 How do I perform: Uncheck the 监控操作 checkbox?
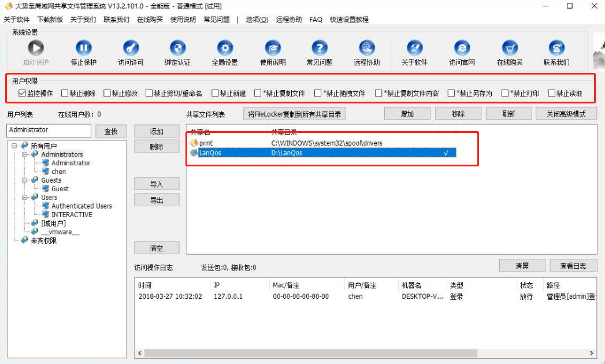click(x=23, y=93)
